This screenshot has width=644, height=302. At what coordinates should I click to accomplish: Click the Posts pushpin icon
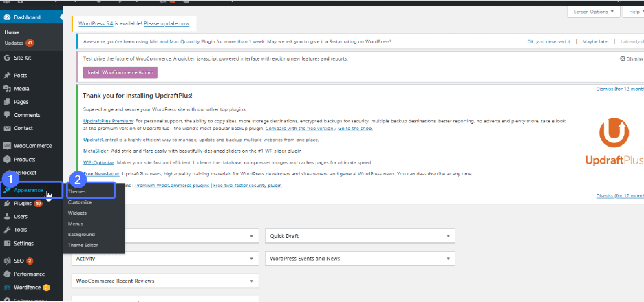coord(7,75)
